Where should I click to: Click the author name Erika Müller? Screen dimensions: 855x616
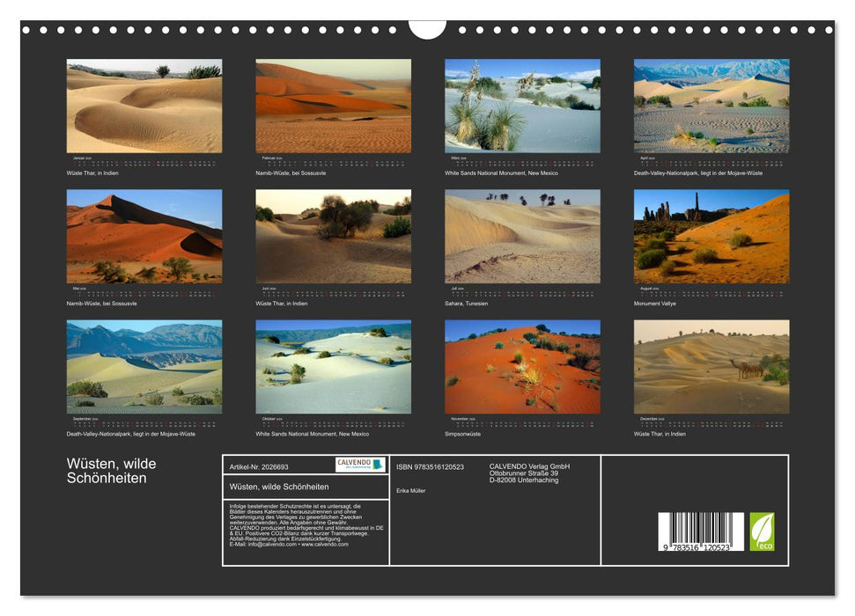point(411,490)
